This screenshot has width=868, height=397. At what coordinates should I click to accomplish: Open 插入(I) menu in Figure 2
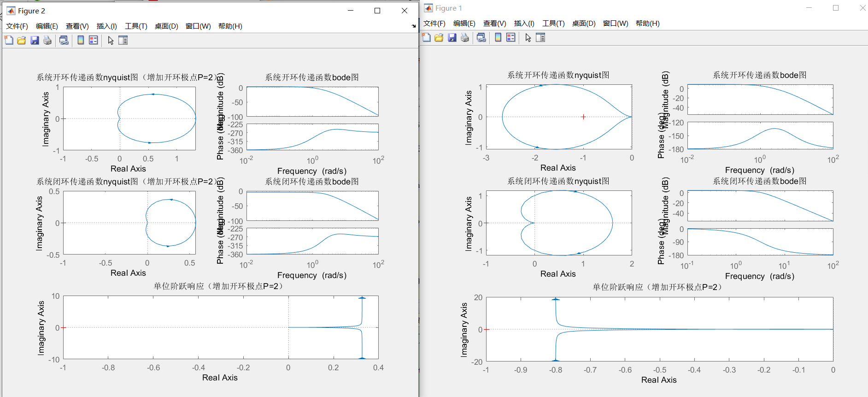[x=107, y=26]
